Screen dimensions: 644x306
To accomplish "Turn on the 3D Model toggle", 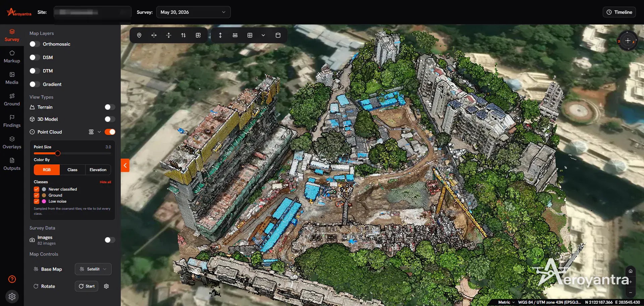I will coord(110,119).
